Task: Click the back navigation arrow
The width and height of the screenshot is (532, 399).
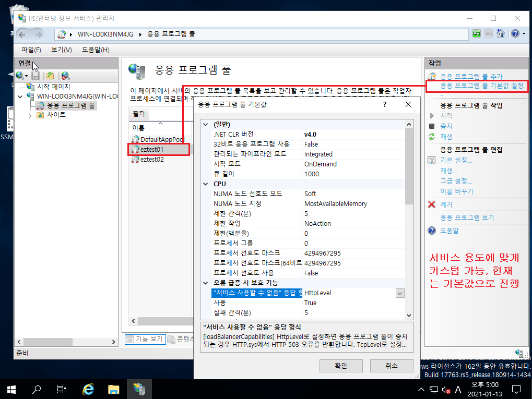Action: [x=22, y=34]
